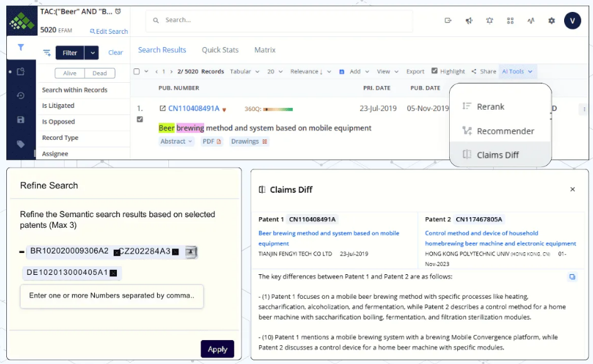The width and height of the screenshot is (593, 364).
Task: Click the save disk icon in sidebar
Action: point(21,120)
